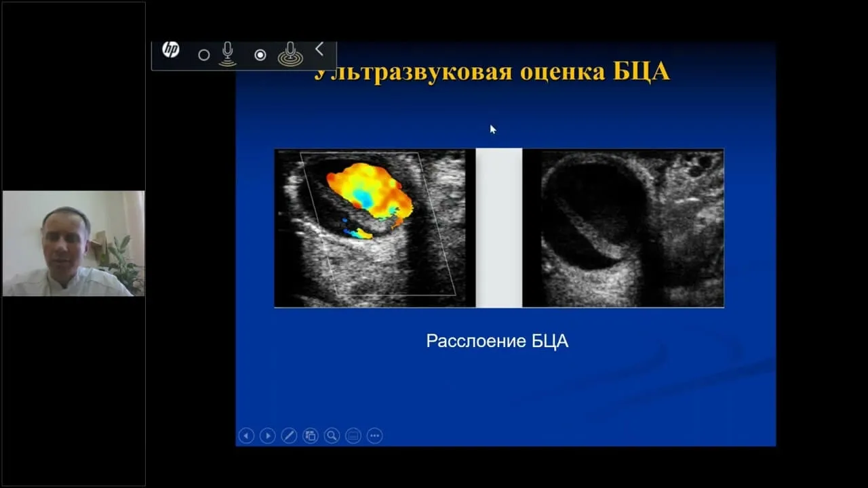Choose the wide-range microphone mode

click(x=290, y=54)
